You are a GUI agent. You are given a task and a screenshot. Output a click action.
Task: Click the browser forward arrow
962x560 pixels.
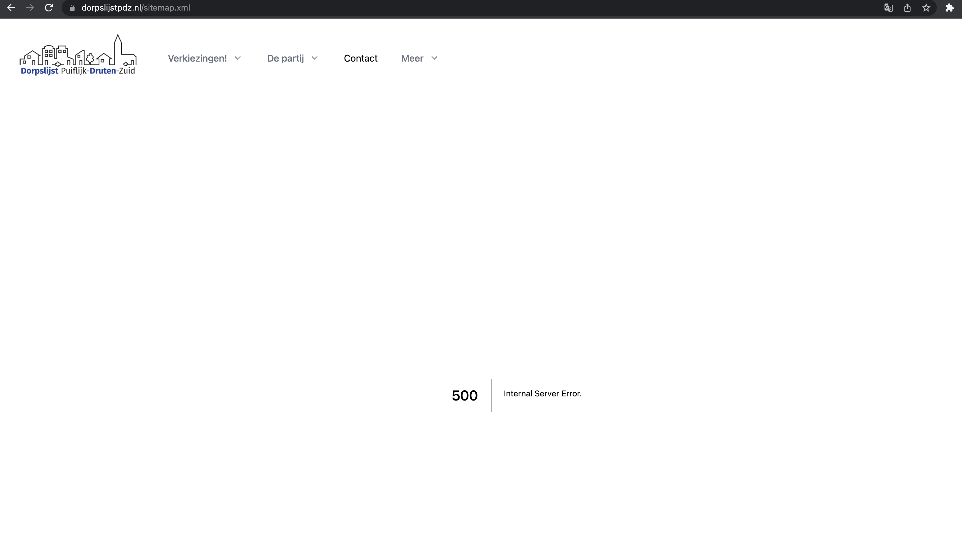click(30, 7)
